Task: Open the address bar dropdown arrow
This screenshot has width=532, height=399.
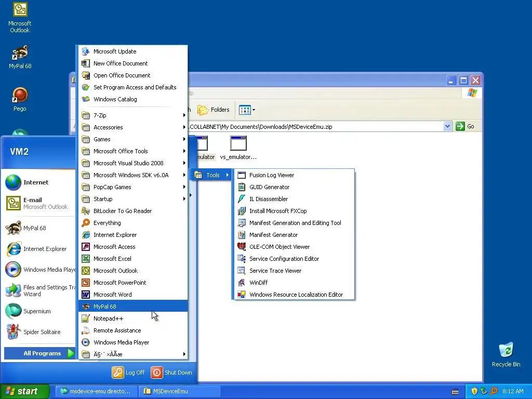Action: (x=447, y=127)
